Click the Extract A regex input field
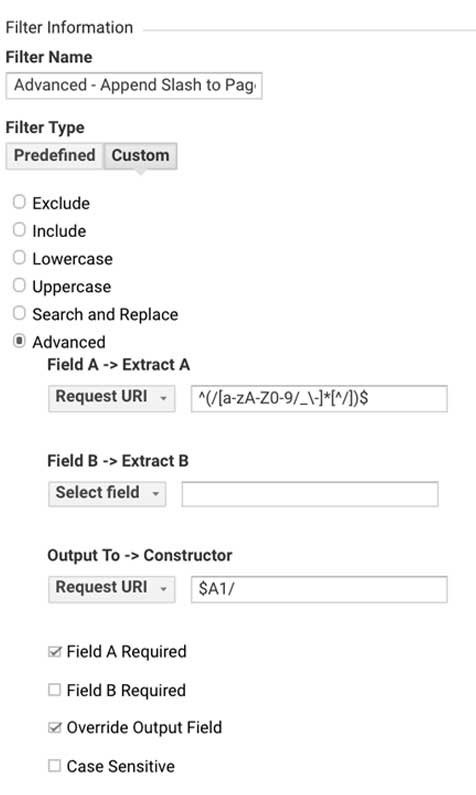This screenshot has height=795, width=476. coord(319,399)
